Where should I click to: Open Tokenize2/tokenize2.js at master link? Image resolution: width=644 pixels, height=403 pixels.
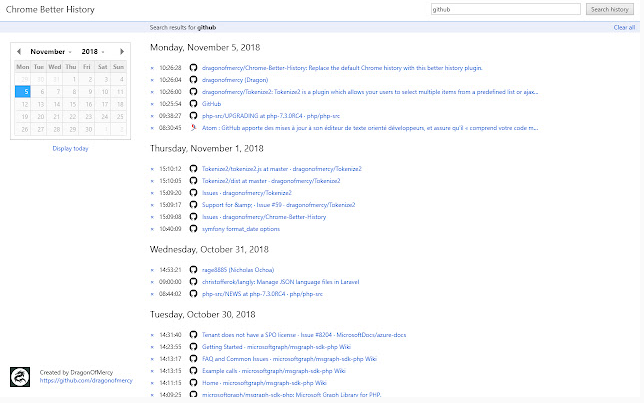pyautogui.click(x=281, y=169)
